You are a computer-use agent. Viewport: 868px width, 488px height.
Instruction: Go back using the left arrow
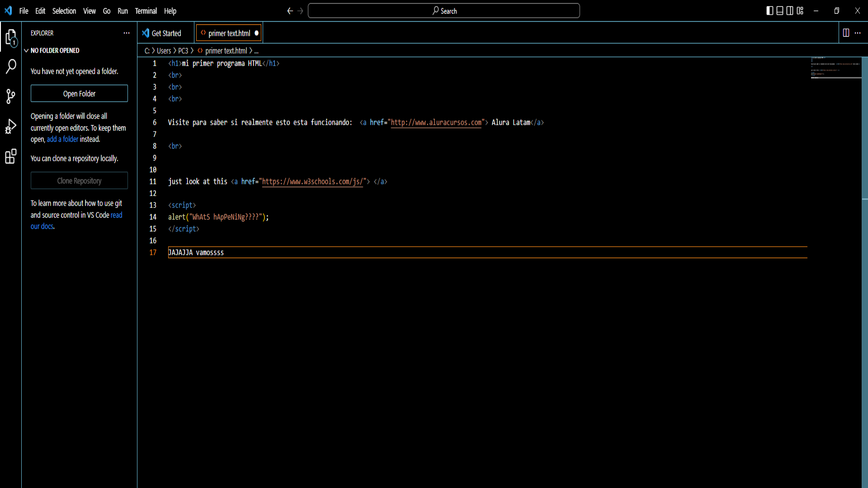pos(290,11)
